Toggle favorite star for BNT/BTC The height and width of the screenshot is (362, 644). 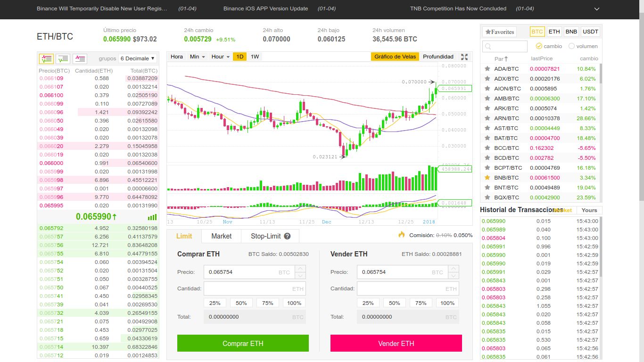pos(487,188)
